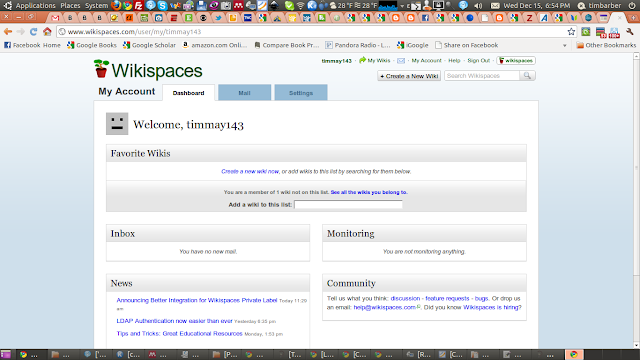Image resolution: width=640 pixels, height=360 pixels.
Task: Launch FileZilla from the top panel
Action: coord(139,5)
